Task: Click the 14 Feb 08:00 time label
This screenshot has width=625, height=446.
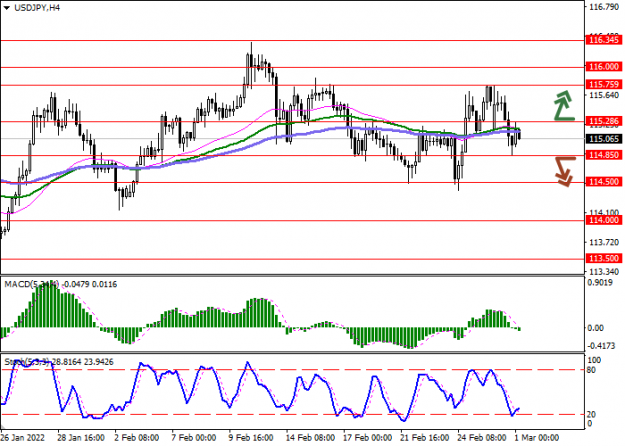Action: (x=310, y=438)
